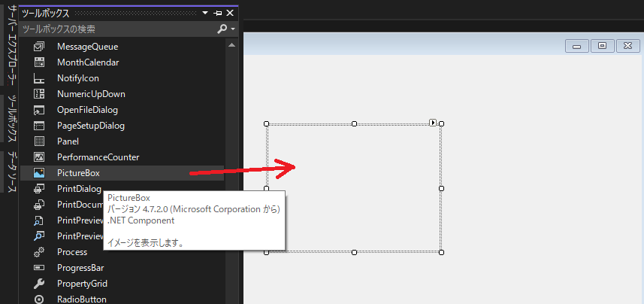644x304 pixels.
Task: Pick the OpenFileDialog component icon
Action: (39, 110)
